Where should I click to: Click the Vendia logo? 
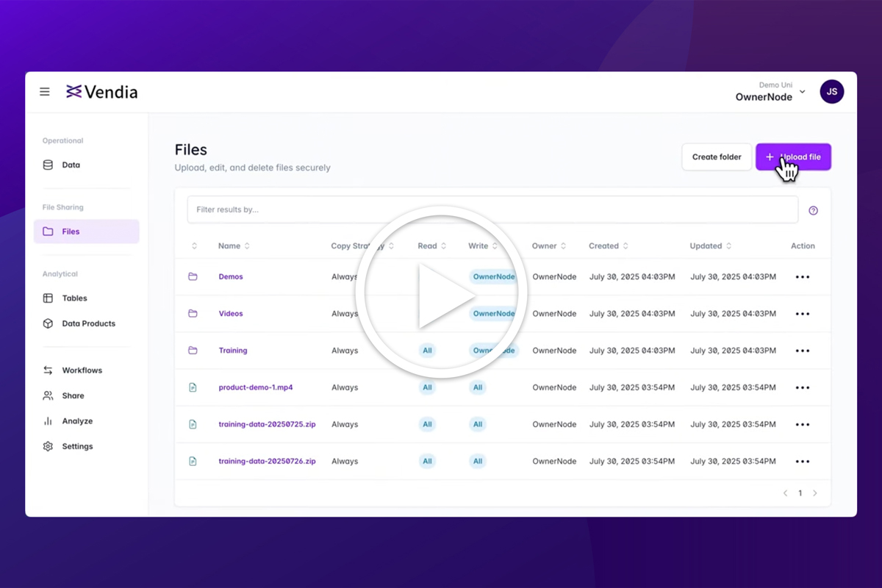click(101, 92)
